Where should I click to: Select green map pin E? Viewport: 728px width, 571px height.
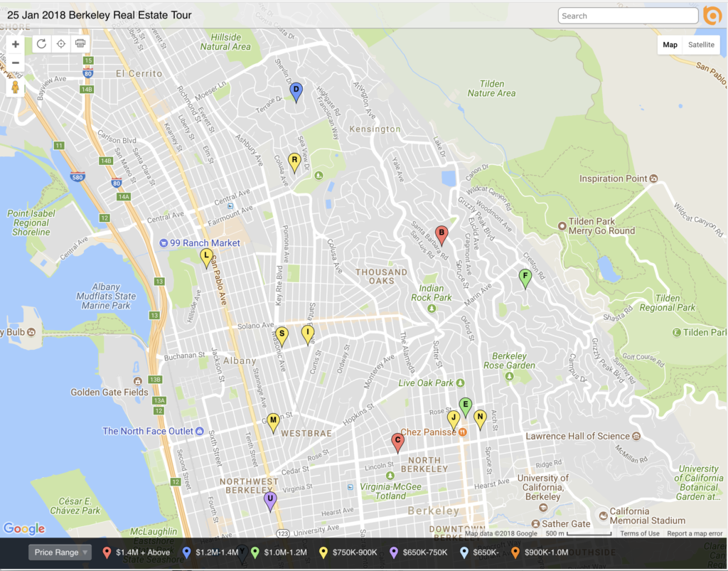coord(465,407)
